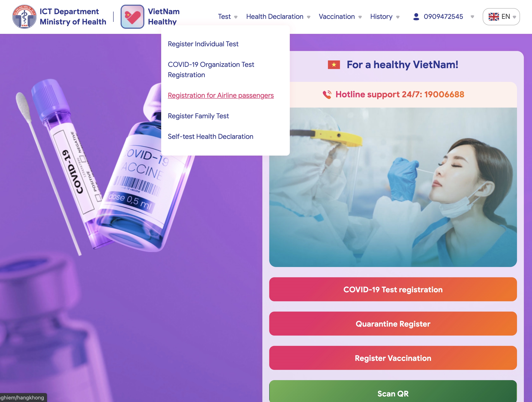Expand the Test menu arrow

[236, 17]
